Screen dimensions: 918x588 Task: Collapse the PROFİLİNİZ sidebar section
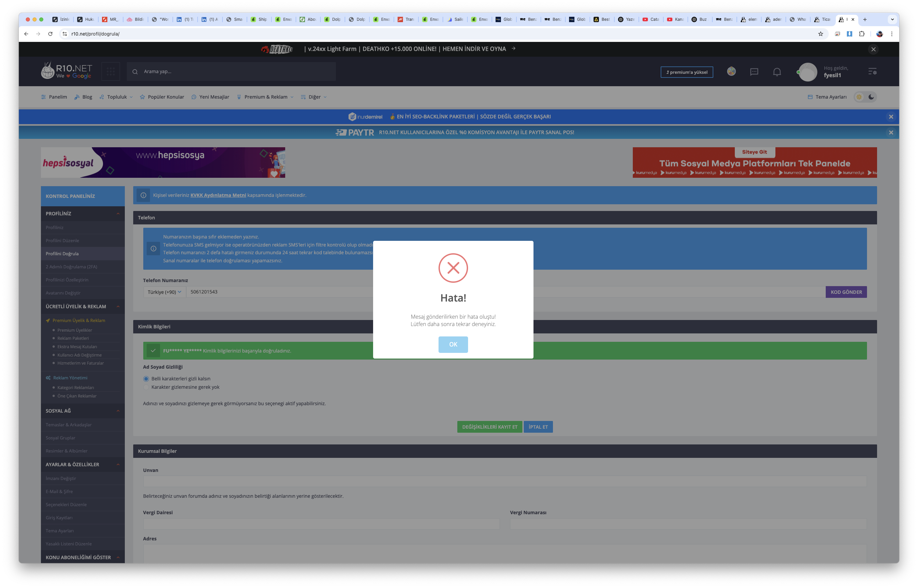[x=118, y=214]
